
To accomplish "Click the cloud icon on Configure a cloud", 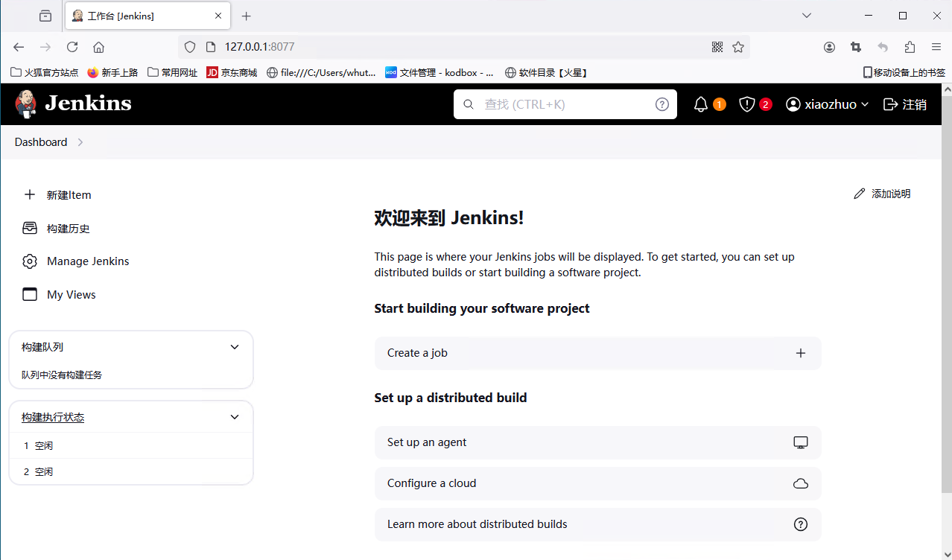I will 801,483.
